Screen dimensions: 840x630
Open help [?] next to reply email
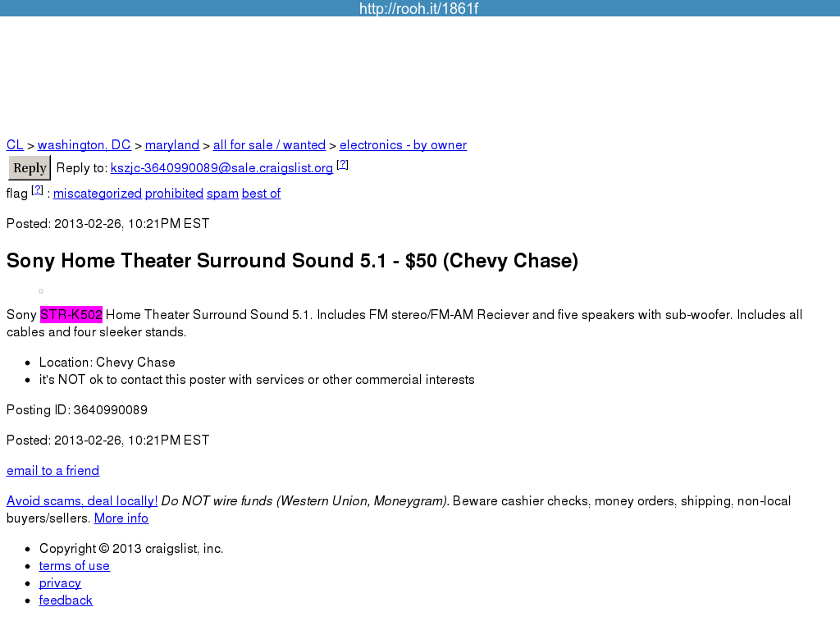342,165
